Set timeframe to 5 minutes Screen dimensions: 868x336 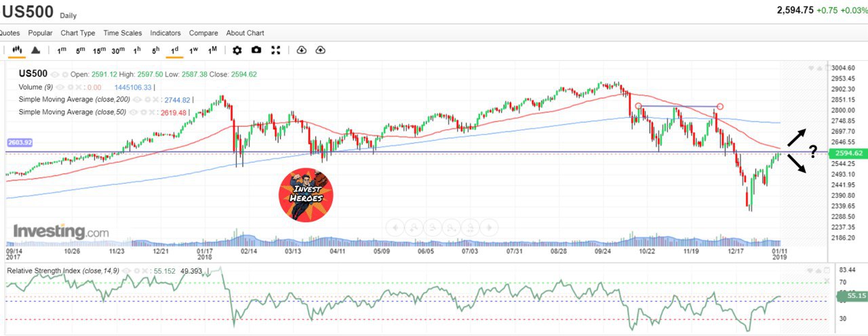coord(80,50)
